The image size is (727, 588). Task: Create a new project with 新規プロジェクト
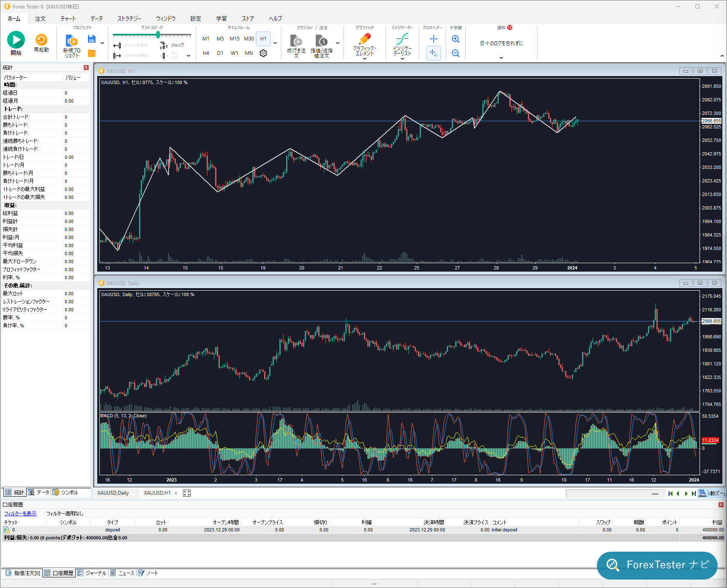pos(72,46)
